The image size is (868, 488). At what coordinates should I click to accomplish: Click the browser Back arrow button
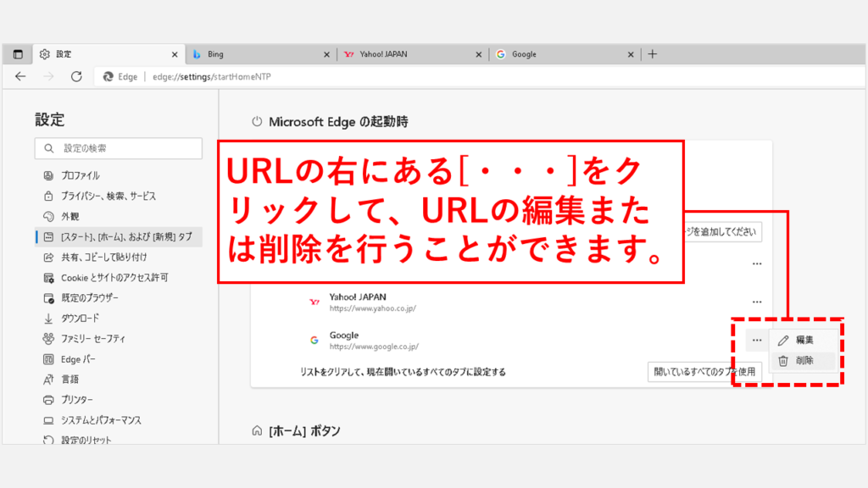(x=20, y=76)
